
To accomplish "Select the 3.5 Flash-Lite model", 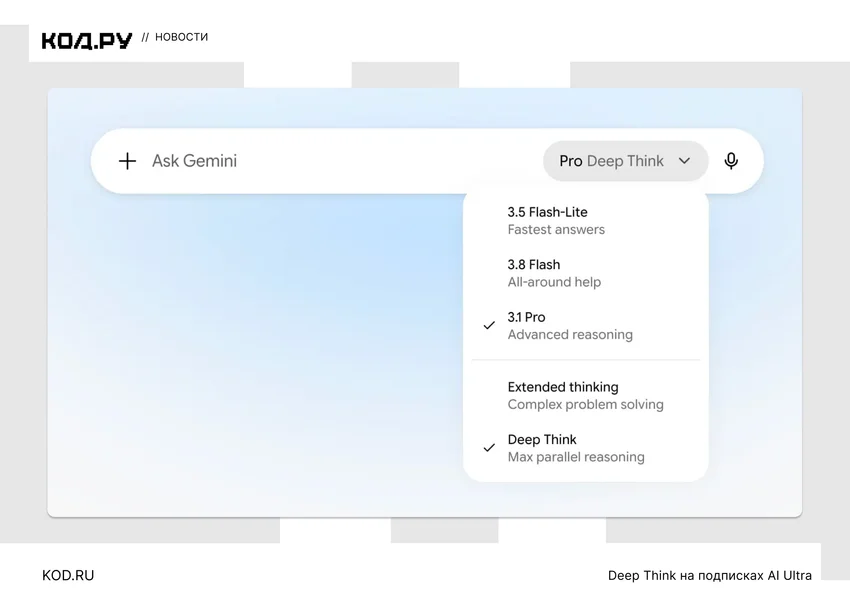I will pyautogui.click(x=585, y=221).
